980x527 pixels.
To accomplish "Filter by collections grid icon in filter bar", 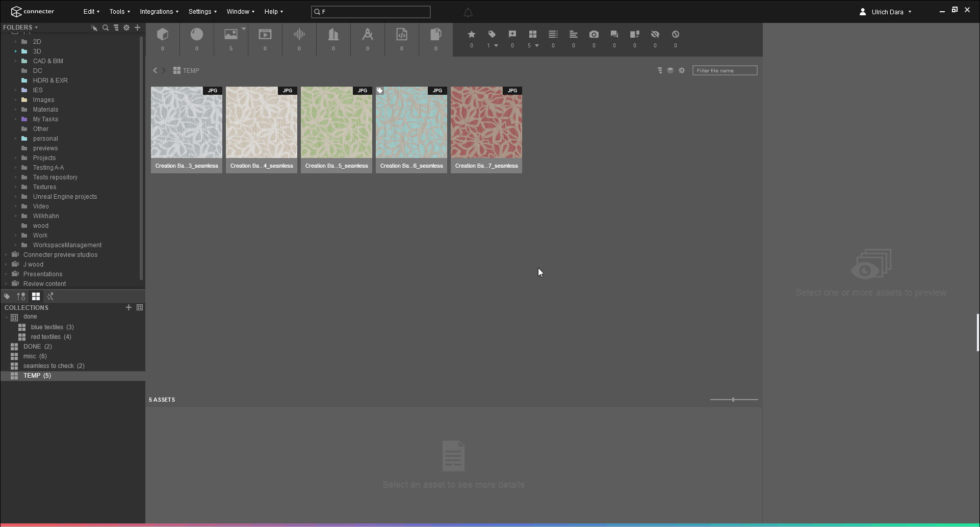I will [533, 34].
